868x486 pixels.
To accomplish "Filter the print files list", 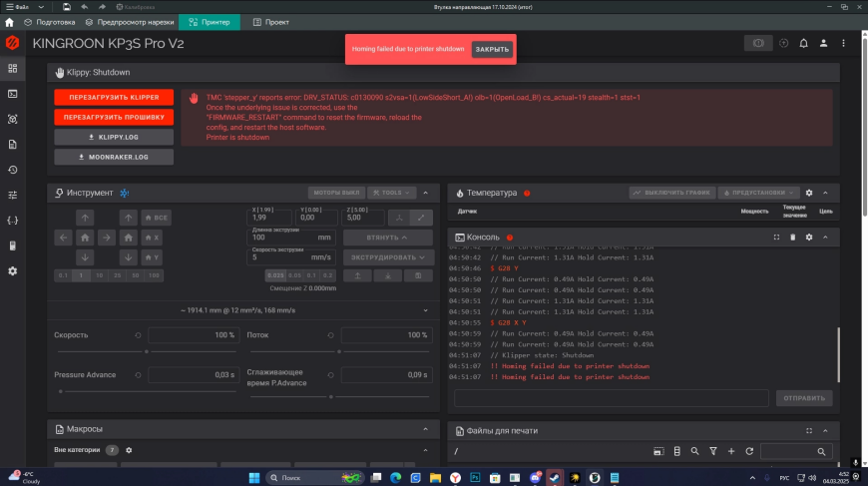I will [x=713, y=452].
